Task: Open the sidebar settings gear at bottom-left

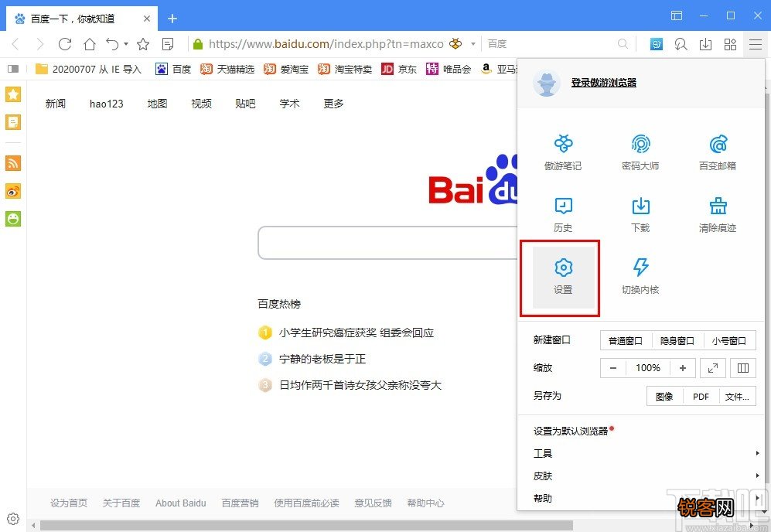Action: click(13, 519)
